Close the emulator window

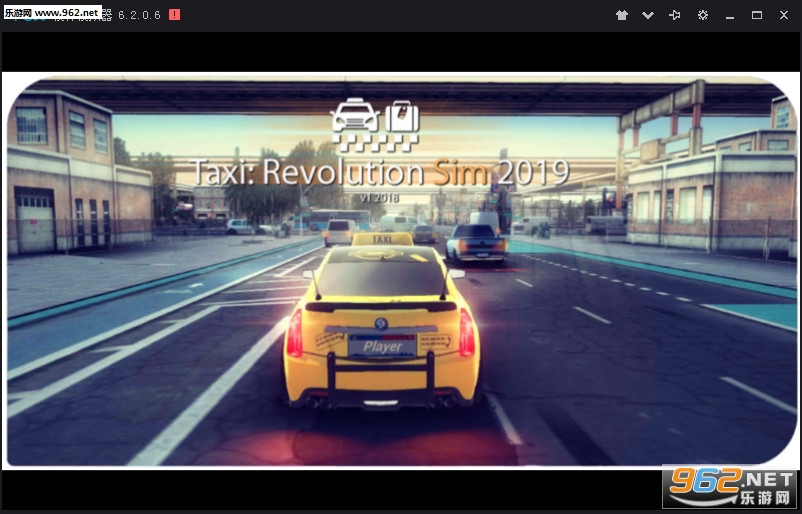point(784,15)
